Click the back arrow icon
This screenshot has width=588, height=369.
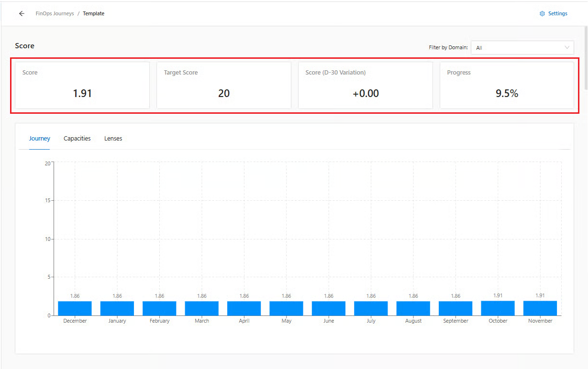[x=22, y=14]
